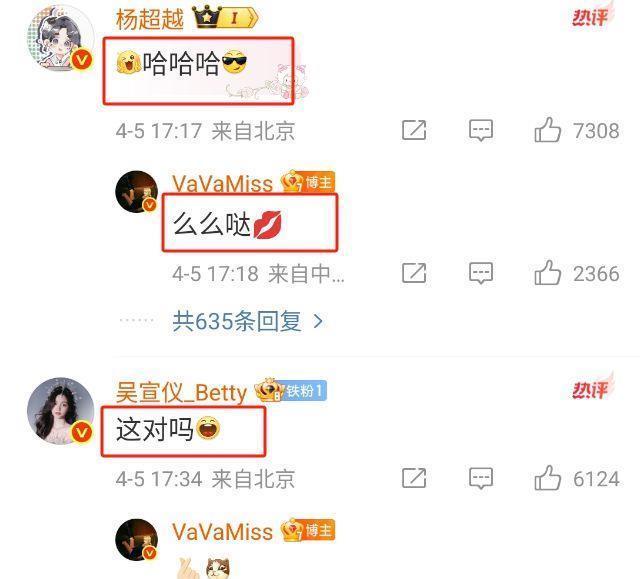Viewport: 643px width, 579px height.
Task: Tap the VaVaMiss username above 么么哒
Action: [222, 184]
